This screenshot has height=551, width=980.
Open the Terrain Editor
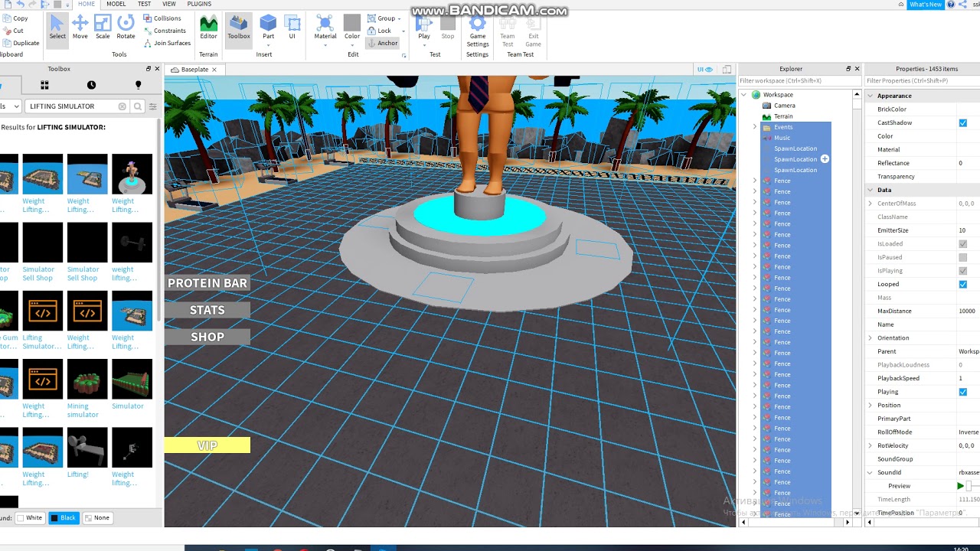click(x=208, y=28)
